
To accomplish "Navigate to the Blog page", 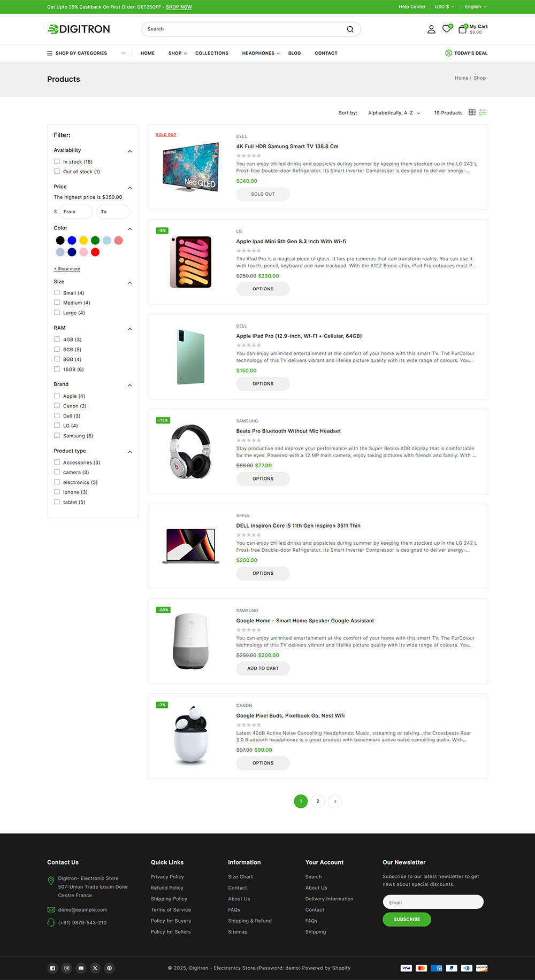I will click(x=294, y=53).
